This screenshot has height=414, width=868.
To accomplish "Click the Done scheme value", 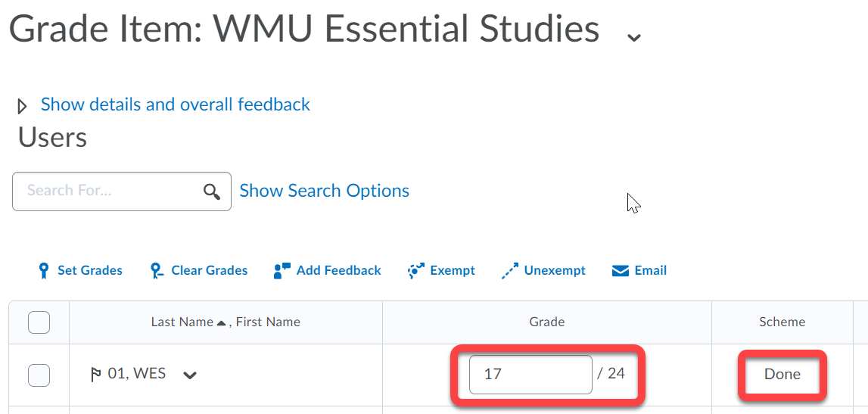I will coord(782,374).
